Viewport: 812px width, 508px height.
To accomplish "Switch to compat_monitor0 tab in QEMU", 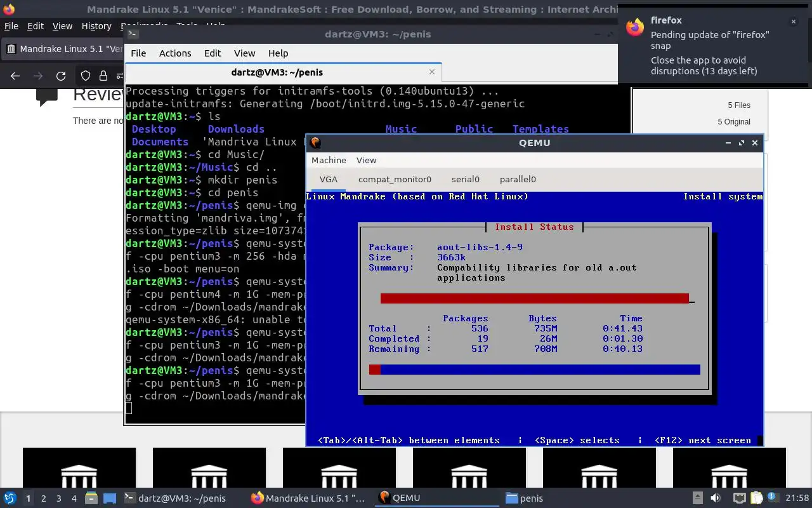I will [395, 179].
